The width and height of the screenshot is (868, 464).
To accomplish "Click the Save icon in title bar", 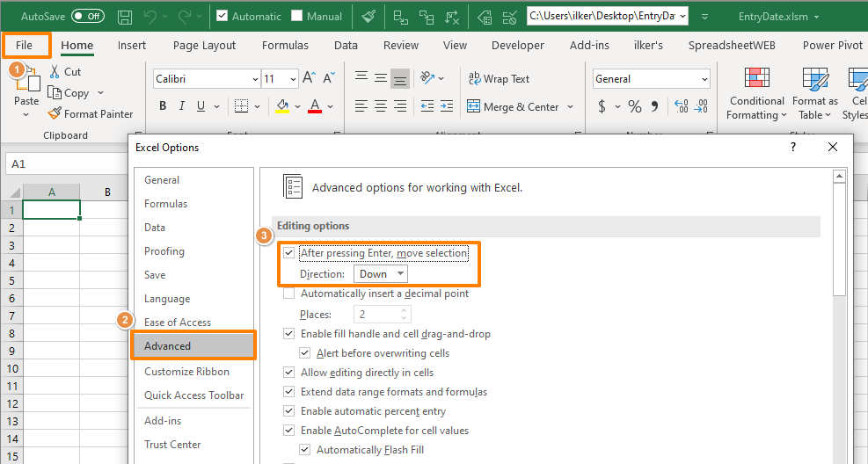I will 125,17.
